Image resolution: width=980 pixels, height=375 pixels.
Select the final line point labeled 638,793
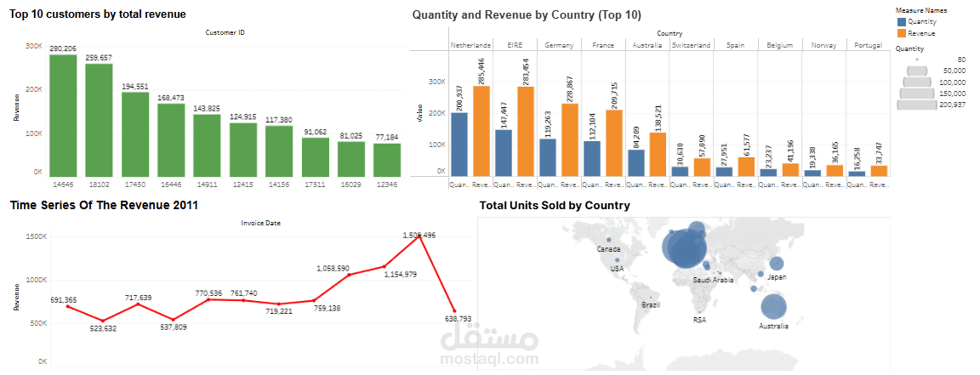tap(453, 310)
